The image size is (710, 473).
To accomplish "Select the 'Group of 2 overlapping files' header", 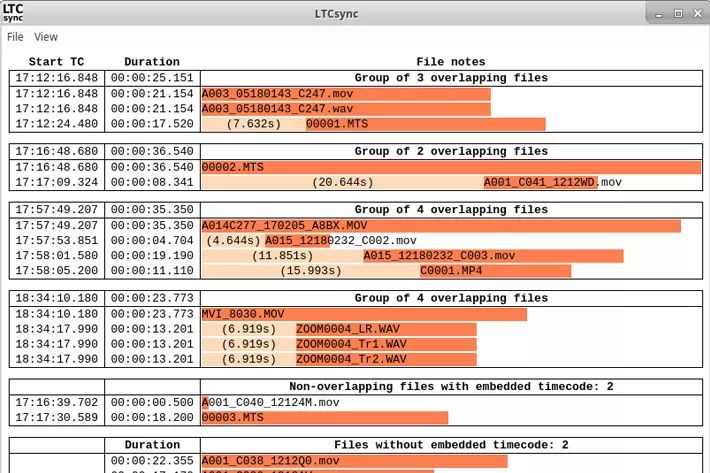I will (x=451, y=151).
